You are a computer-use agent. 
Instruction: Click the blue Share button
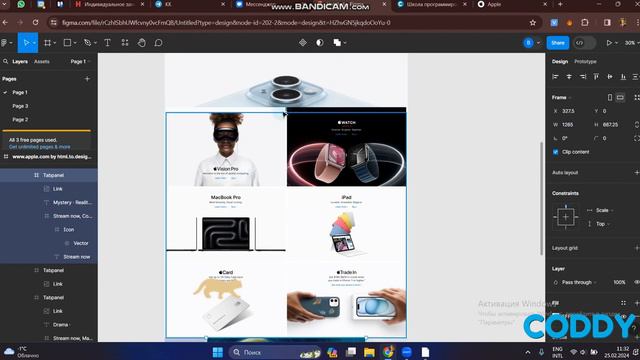click(558, 43)
